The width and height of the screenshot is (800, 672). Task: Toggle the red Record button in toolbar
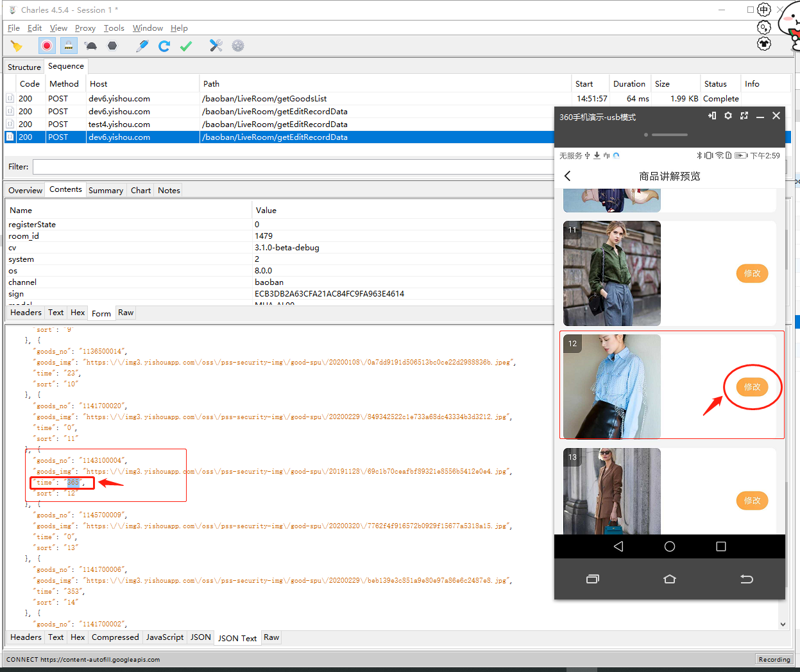pyautogui.click(x=47, y=46)
